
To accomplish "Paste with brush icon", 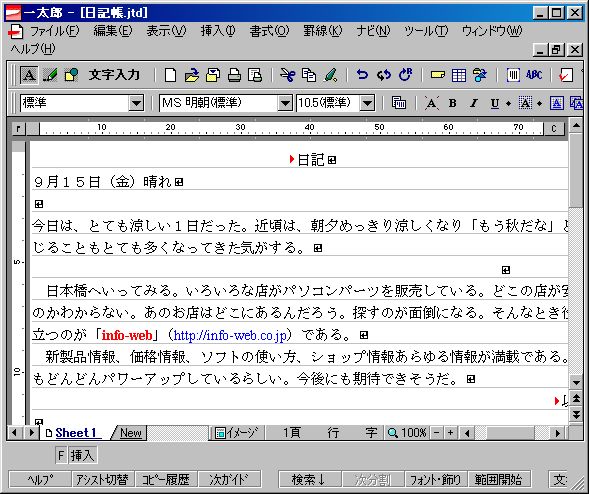I will pos(331,75).
